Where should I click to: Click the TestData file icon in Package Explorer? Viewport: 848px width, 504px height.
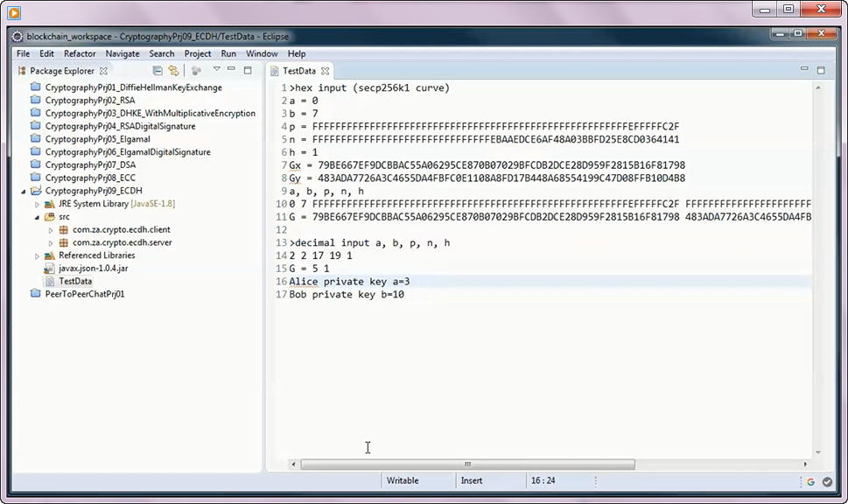(x=53, y=281)
